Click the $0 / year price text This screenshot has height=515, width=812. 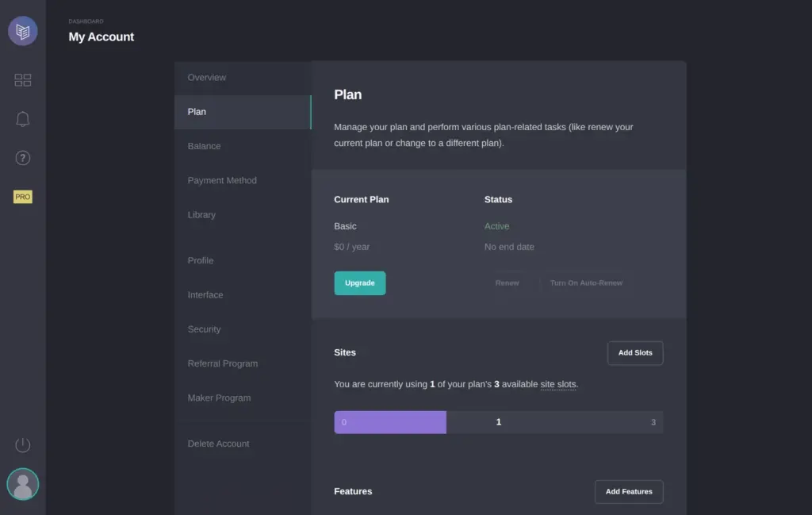(351, 247)
